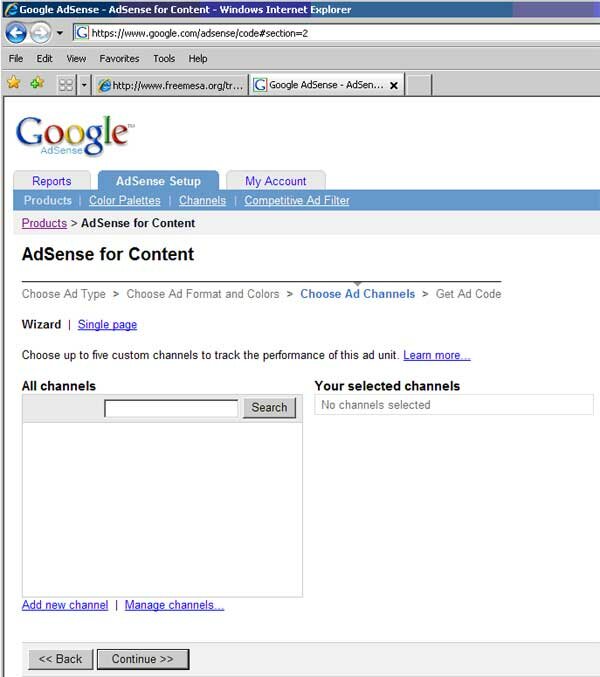Open the recent pages dropdown arrow

tap(60, 33)
